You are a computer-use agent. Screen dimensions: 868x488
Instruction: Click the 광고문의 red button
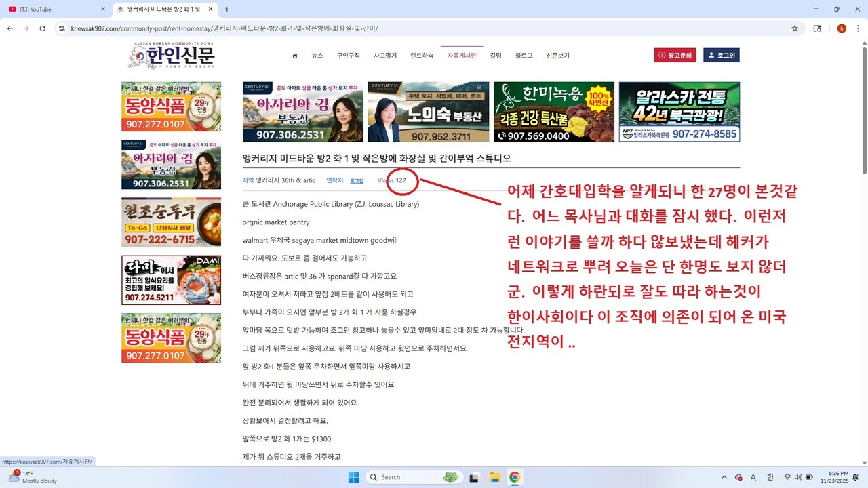[675, 56]
